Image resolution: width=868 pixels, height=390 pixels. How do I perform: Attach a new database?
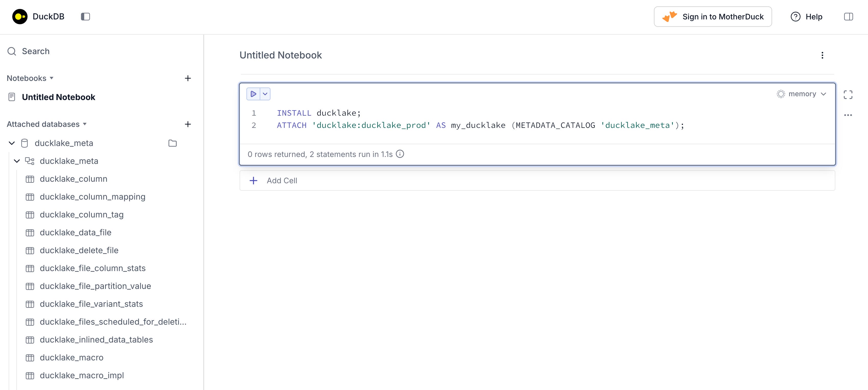[x=188, y=124]
